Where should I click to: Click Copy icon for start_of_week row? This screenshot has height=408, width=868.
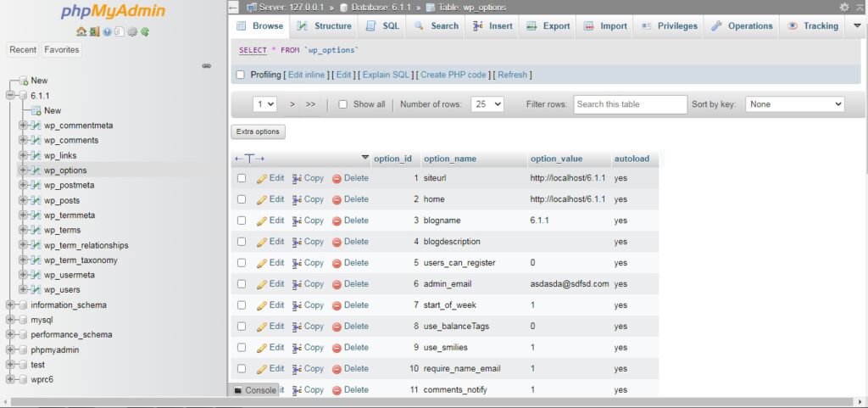(x=297, y=305)
